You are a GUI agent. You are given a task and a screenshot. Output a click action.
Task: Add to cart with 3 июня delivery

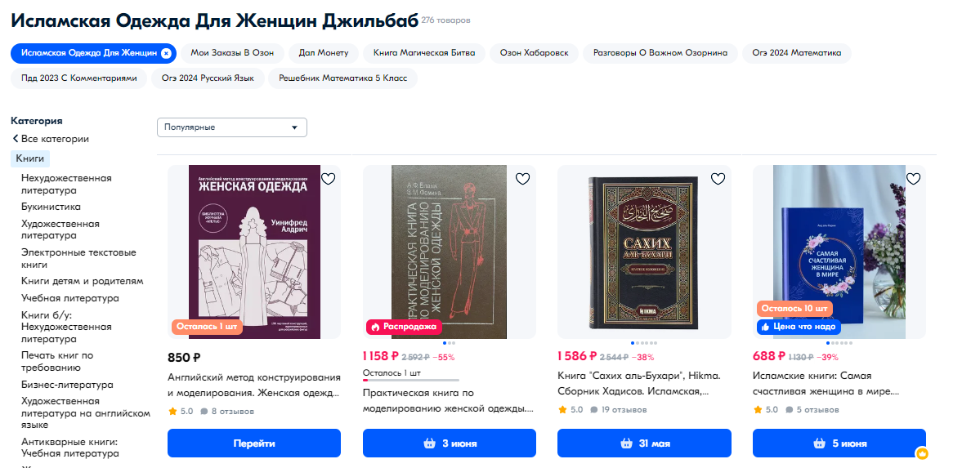[x=450, y=443]
